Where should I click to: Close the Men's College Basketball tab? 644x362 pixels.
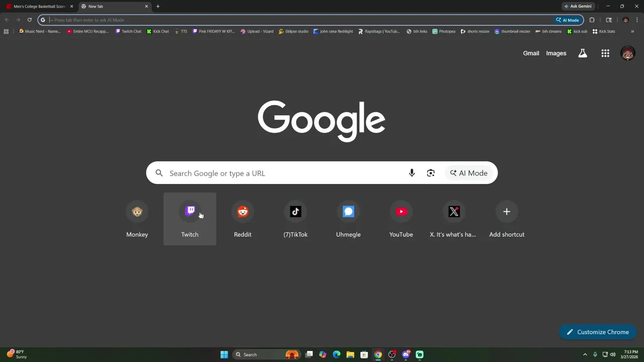[71, 7]
